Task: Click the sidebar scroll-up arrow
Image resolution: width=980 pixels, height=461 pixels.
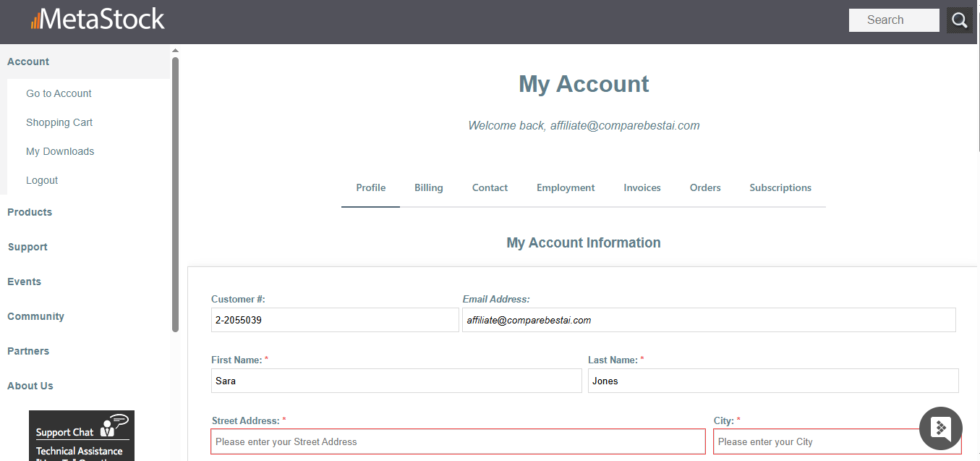Action: (175, 51)
